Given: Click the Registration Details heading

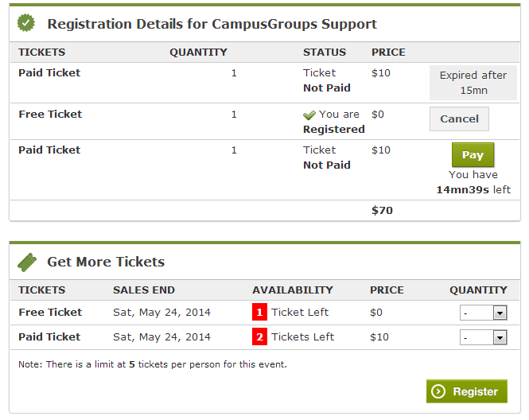Looking at the screenshot, I should click(212, 24).
